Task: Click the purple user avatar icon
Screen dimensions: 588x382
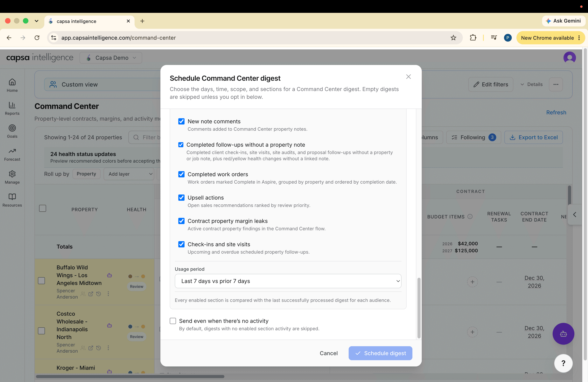Action: click(x=570, y=58)
